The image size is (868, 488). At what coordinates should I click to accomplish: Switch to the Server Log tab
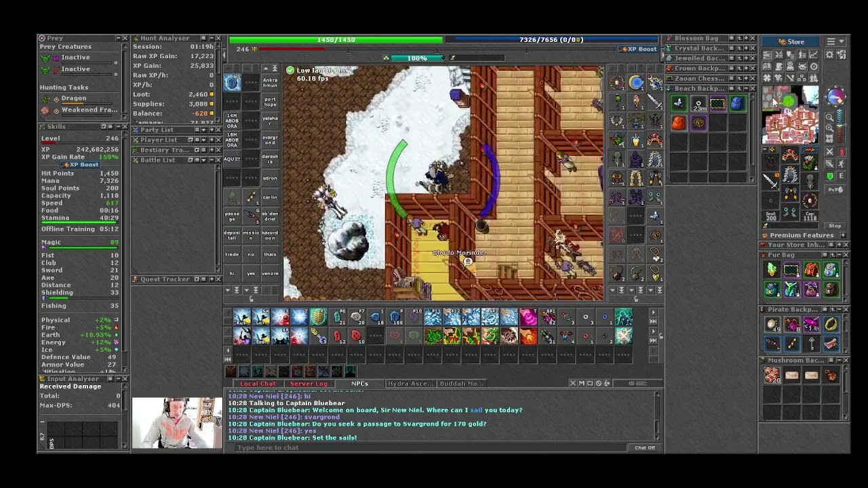309,384
